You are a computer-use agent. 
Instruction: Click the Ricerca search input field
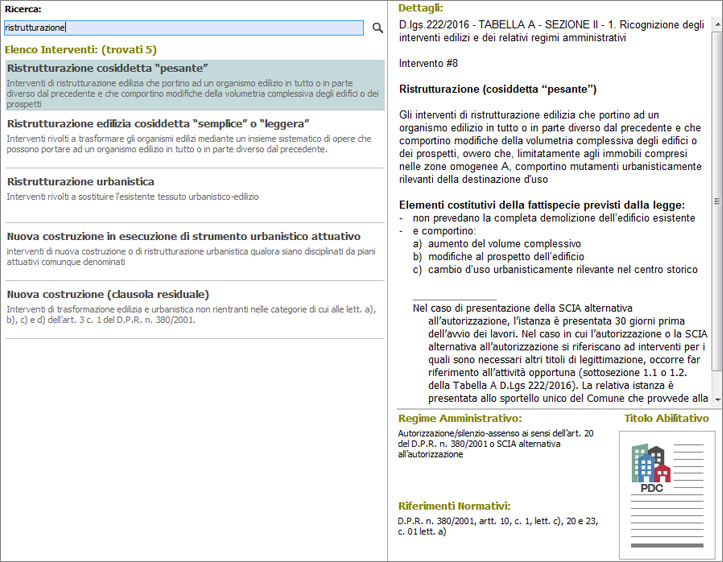184,28
